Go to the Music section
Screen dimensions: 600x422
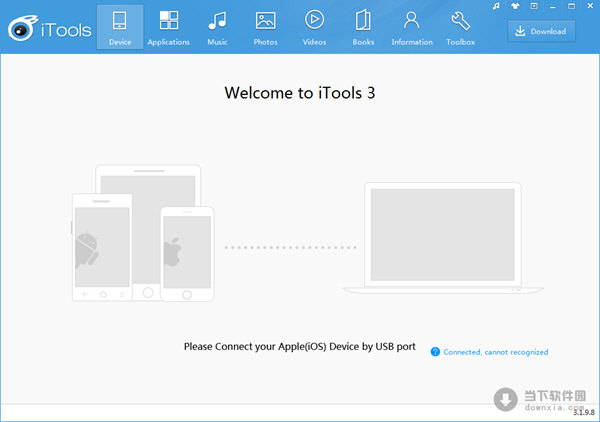point(217,27)
